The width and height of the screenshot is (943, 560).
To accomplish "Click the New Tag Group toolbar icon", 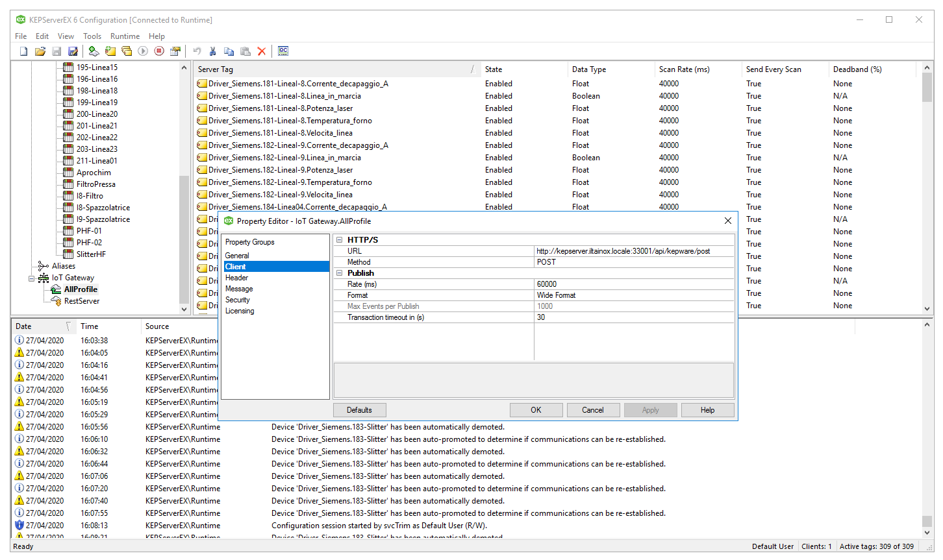I will [x=127, y=51].
